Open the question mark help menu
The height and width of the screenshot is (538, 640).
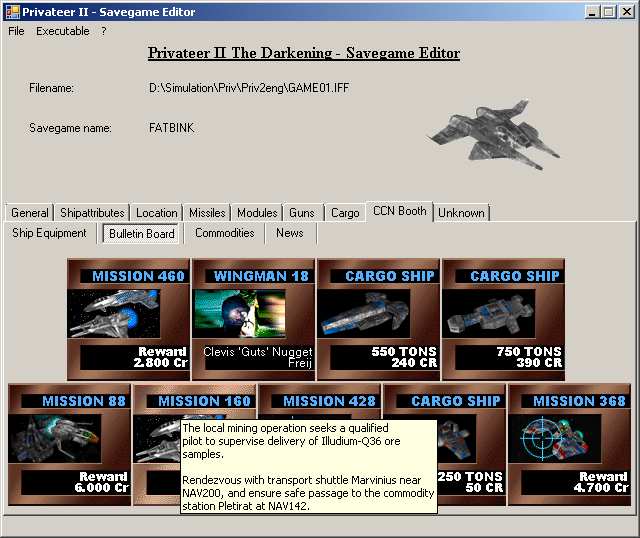coord(103,31)
